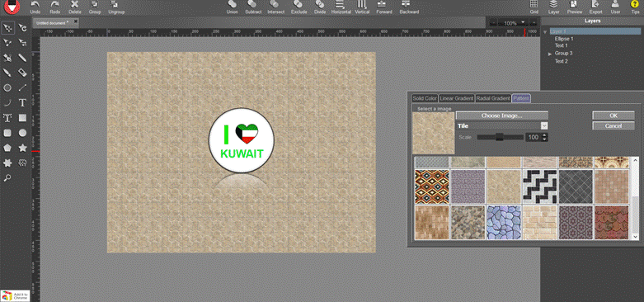Click the Scale value field

tap(534, 137)
